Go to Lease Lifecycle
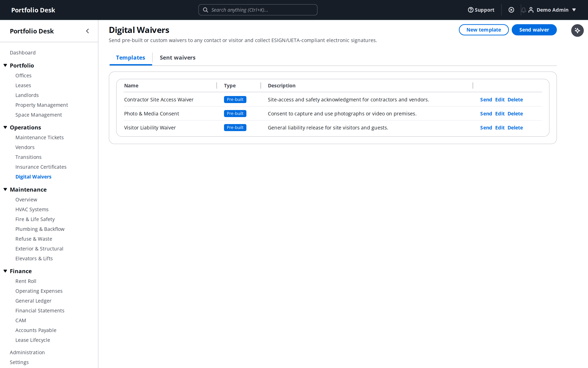588x368 pixels. point(33,340)
